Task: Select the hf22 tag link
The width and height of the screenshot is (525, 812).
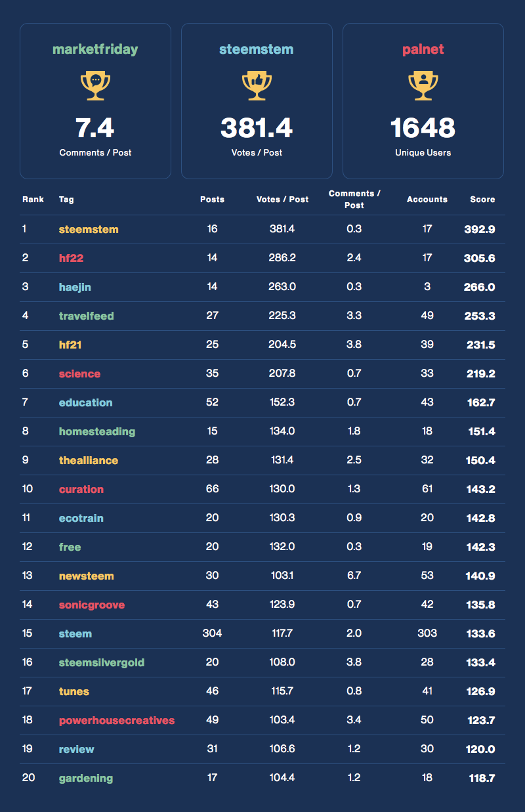Action: pos(71,259)
